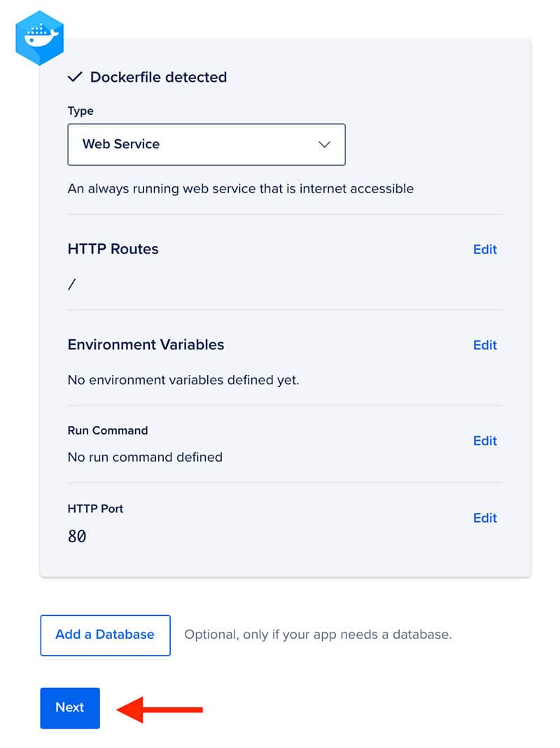This screenshot has height=748, width=560.
Task: Click the Dockerfile detected heading
Action: [158, 77]
